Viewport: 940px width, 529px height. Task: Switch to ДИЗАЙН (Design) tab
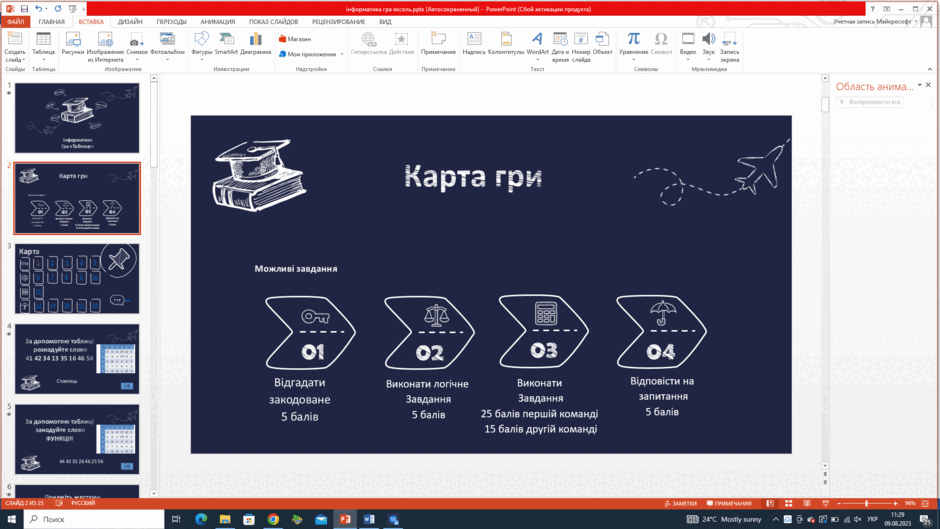(130, 22)
